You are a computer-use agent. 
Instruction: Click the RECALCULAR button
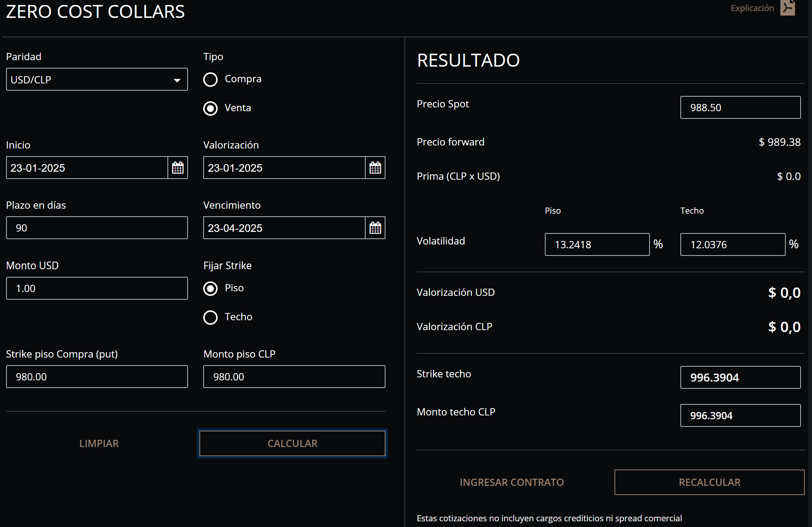tap(710, 482)
